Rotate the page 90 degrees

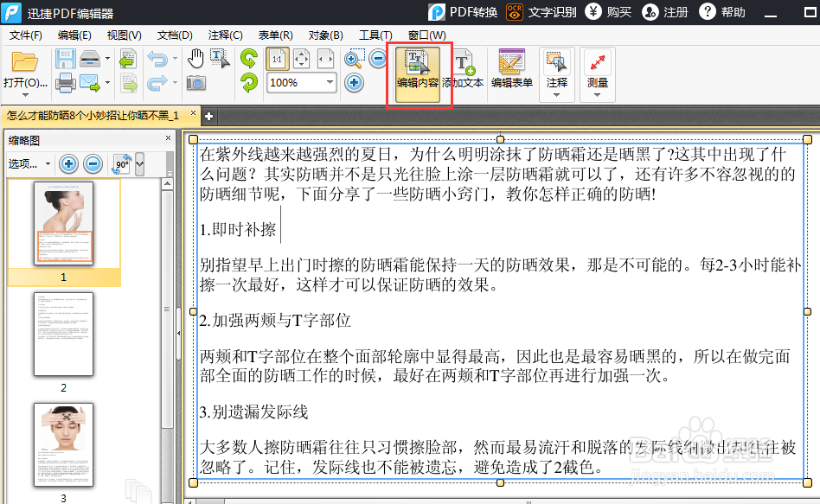coord(248,58)
